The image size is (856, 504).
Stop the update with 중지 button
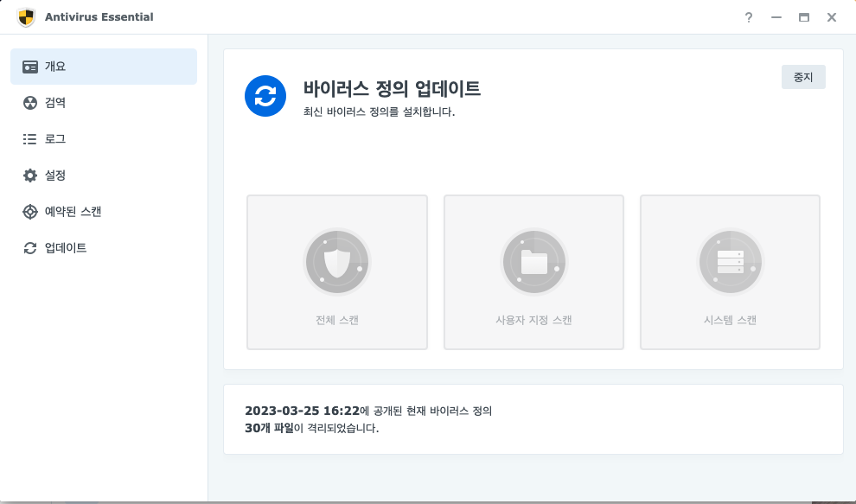click(803, 77)
